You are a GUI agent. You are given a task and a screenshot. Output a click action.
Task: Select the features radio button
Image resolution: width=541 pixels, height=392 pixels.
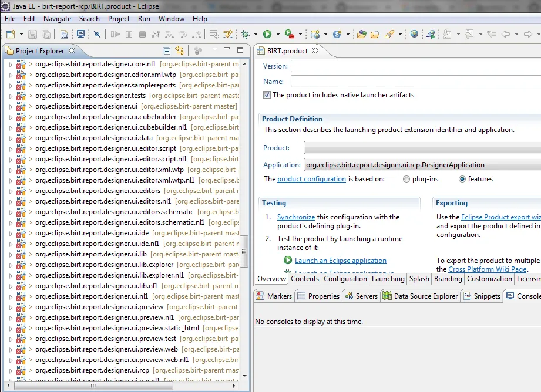pos(462,179)
